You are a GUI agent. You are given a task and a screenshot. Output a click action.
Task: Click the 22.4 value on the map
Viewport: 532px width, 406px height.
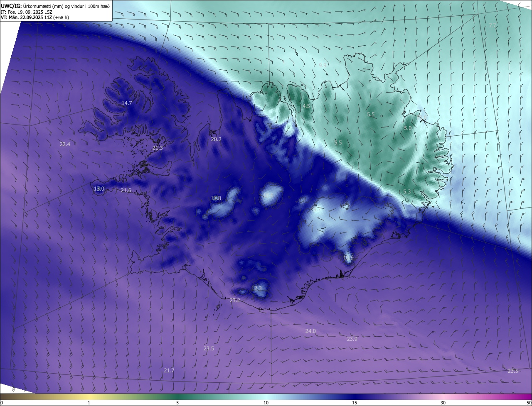[65, 144]
